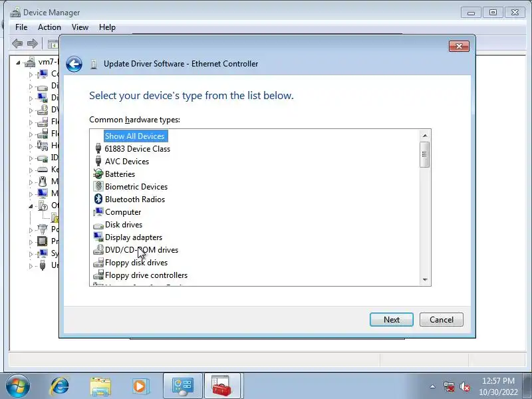Select the Biometric Devices fingerprint icon

[98, 186]
